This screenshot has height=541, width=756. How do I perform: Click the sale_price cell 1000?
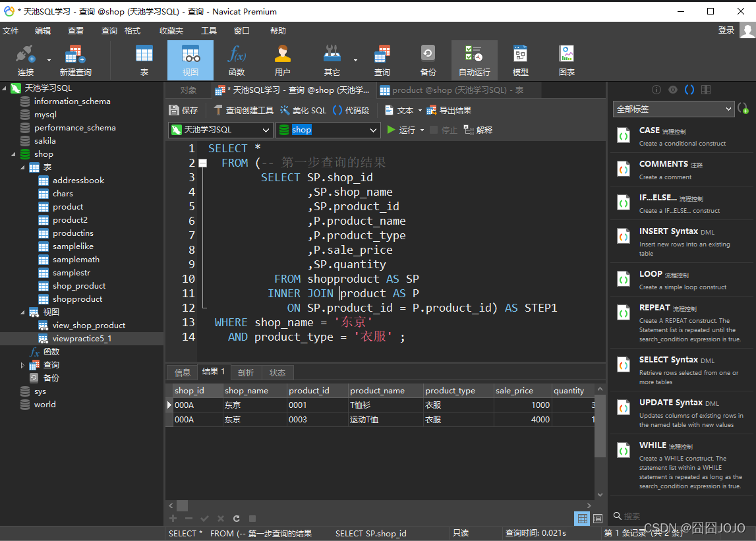[523, 405]
